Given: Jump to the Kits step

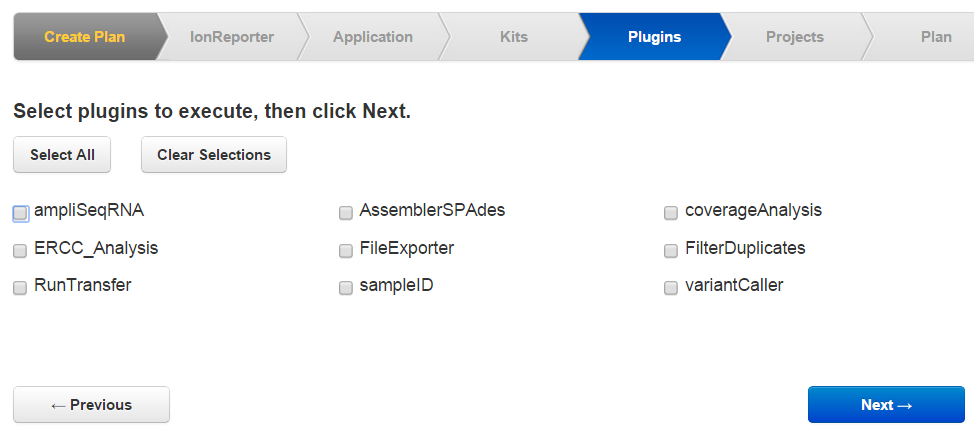Looking at the screenshot, I should point(513,37).
